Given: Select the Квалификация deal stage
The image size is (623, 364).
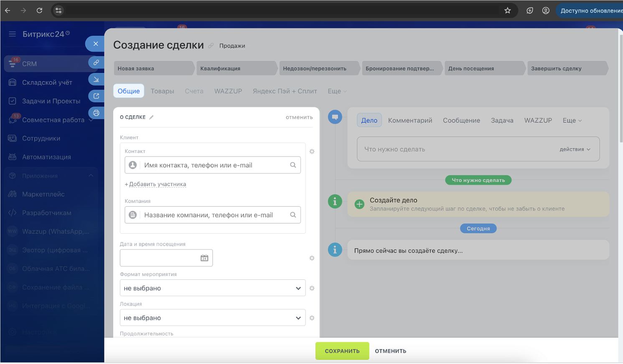Looking at the screenshot, I should pyautogui.click(x=236, y=68).
